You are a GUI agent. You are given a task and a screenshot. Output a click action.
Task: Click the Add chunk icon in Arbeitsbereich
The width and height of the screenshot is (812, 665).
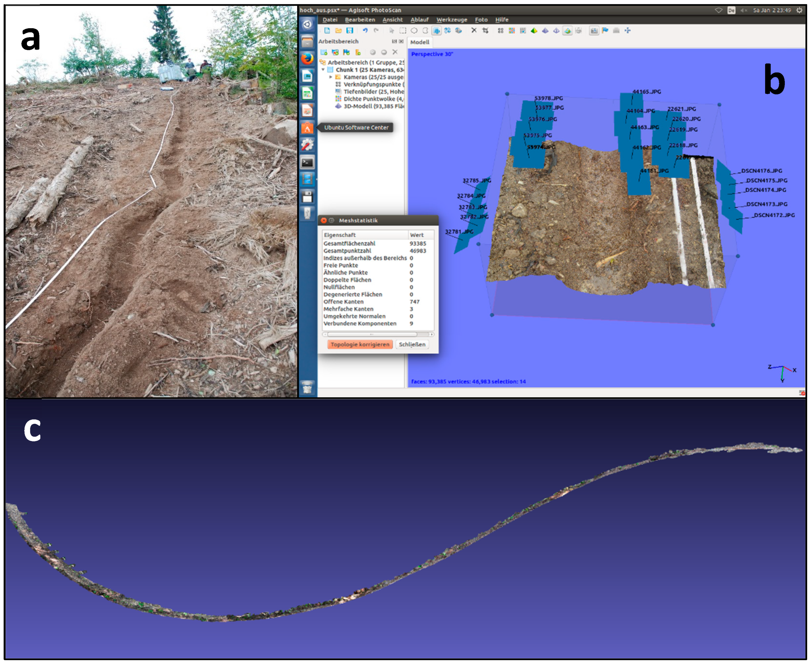click(x=324, y=52)
